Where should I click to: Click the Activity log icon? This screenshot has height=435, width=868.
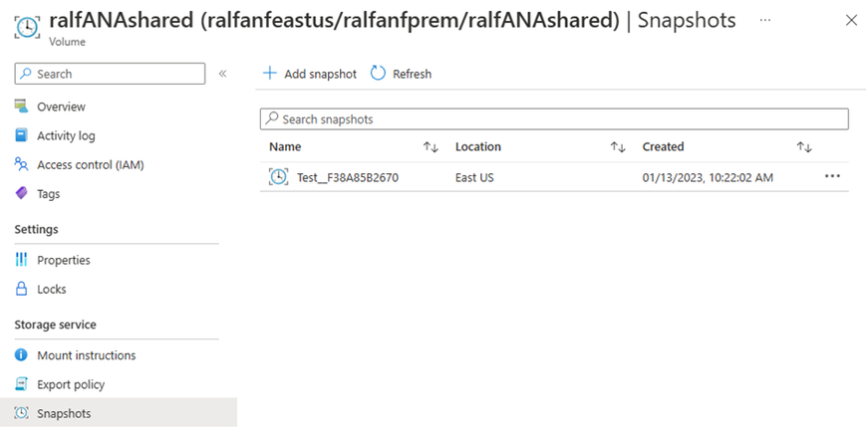pos(22,135)
